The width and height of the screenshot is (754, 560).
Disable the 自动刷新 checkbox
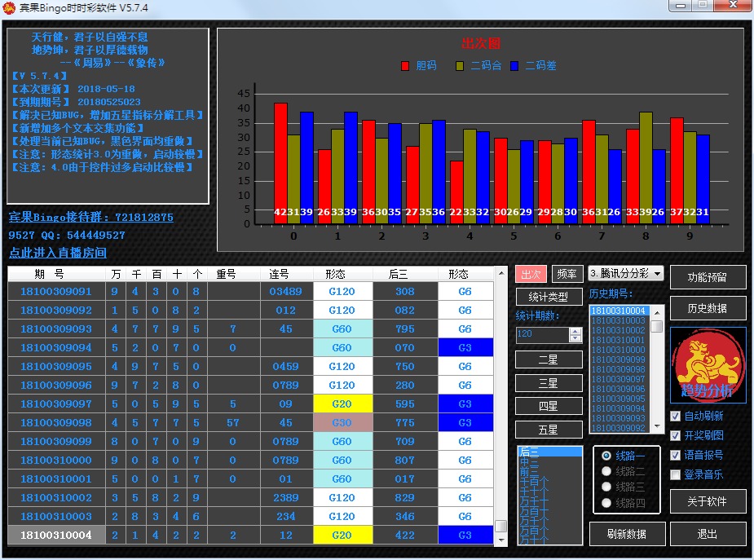pos(675,417)
